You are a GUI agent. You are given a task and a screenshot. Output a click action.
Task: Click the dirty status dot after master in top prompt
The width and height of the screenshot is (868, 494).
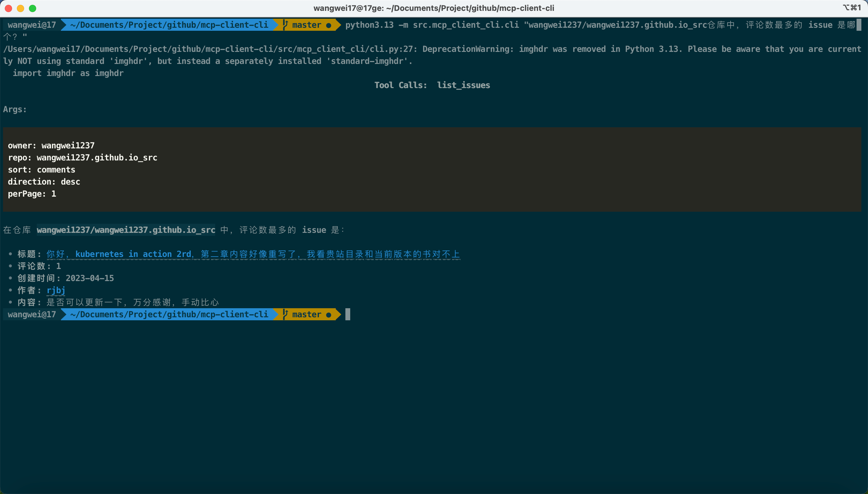point(329,25)
